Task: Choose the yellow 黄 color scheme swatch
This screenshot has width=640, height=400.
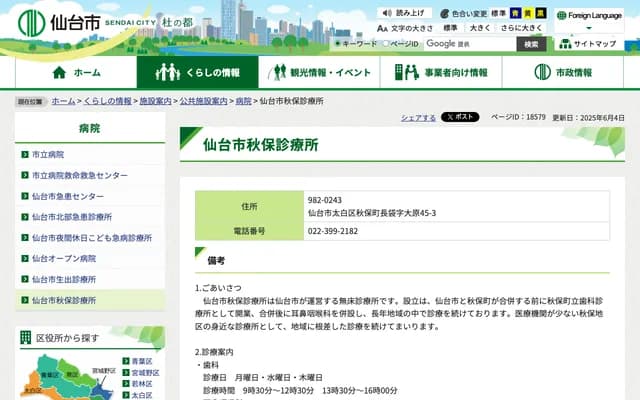Action: click(526, 14)
